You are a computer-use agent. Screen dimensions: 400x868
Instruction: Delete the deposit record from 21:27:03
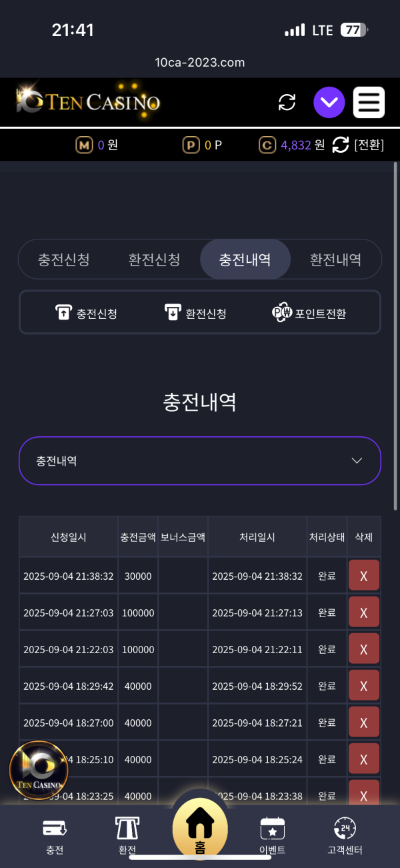coord(364,612)
